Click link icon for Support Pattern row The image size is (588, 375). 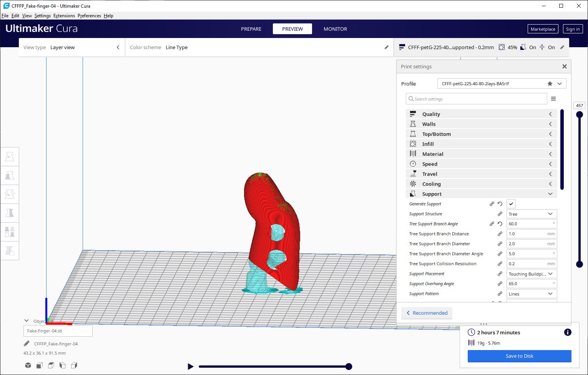point(500,294)
